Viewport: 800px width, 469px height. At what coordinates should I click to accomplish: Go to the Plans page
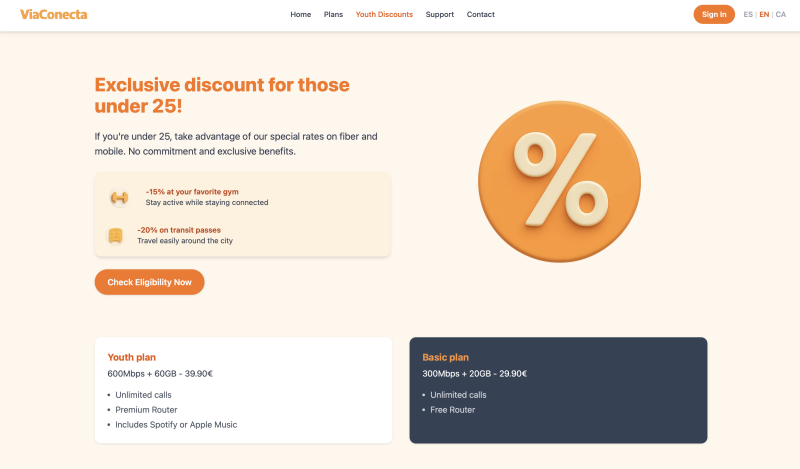333,15
